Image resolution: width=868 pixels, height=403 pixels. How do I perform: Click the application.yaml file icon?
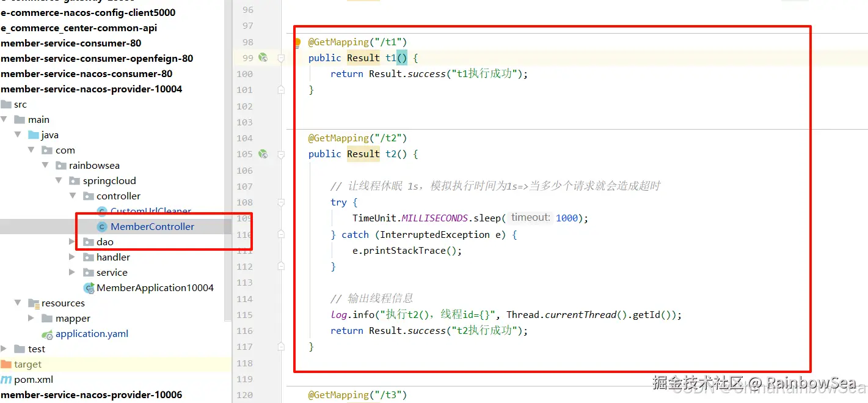pos(47,334)
